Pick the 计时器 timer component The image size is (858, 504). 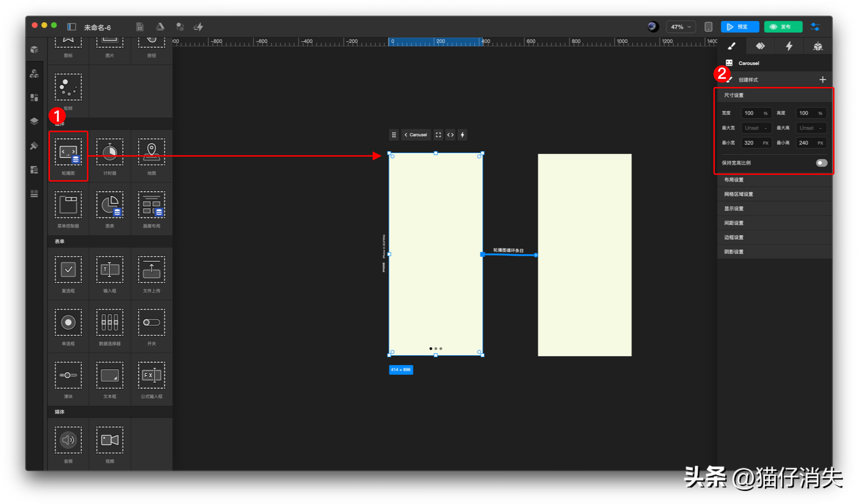(x=110, y=156)
